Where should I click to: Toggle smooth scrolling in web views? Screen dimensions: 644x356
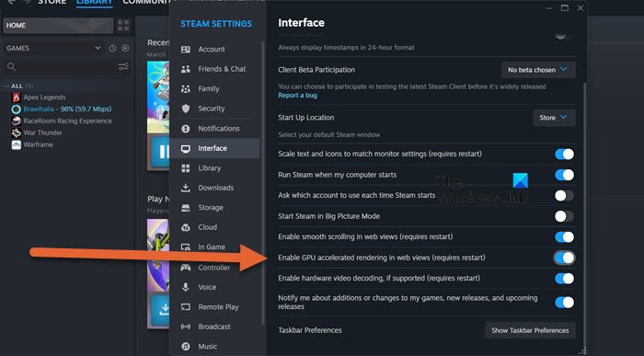(564, 237)
